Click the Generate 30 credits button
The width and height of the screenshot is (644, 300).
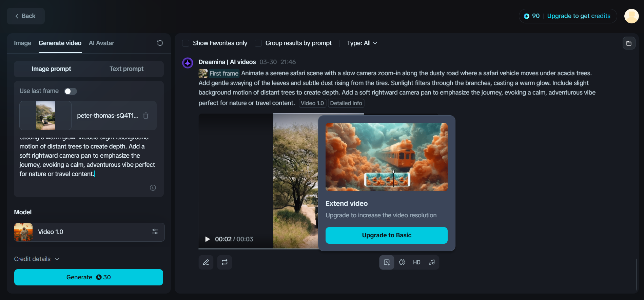click(89, 277)
